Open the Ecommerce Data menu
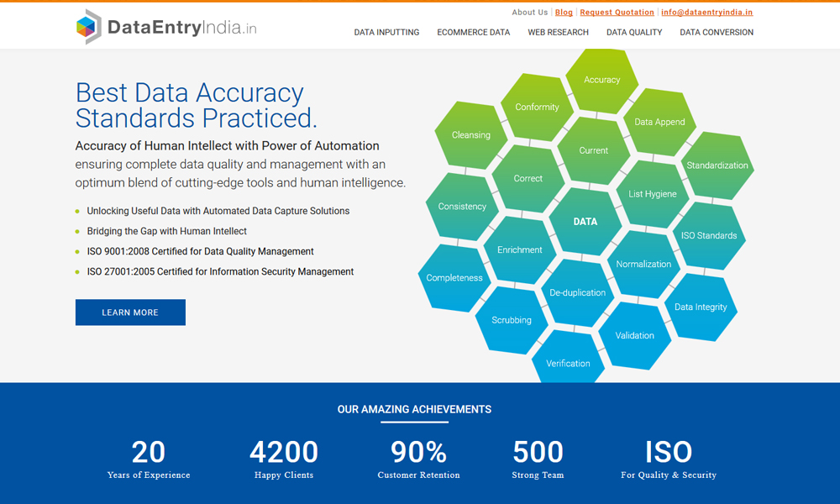Viewport: 840px width, 504px height. tap(473, 33)
